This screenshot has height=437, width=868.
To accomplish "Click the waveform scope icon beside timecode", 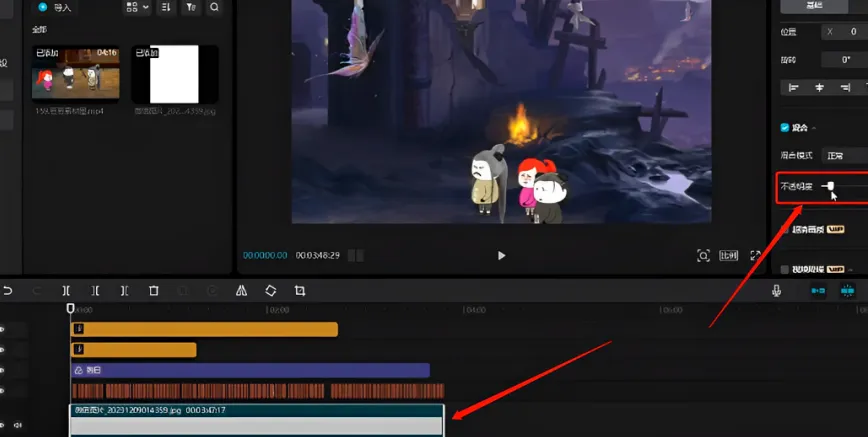I will tap(356, 255).
